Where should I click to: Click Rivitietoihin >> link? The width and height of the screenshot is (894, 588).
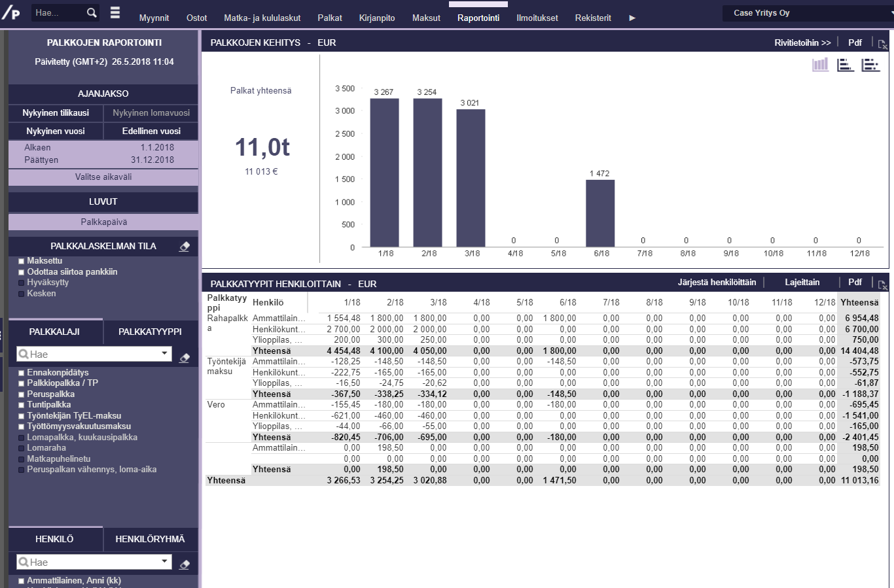coord(802,43)
